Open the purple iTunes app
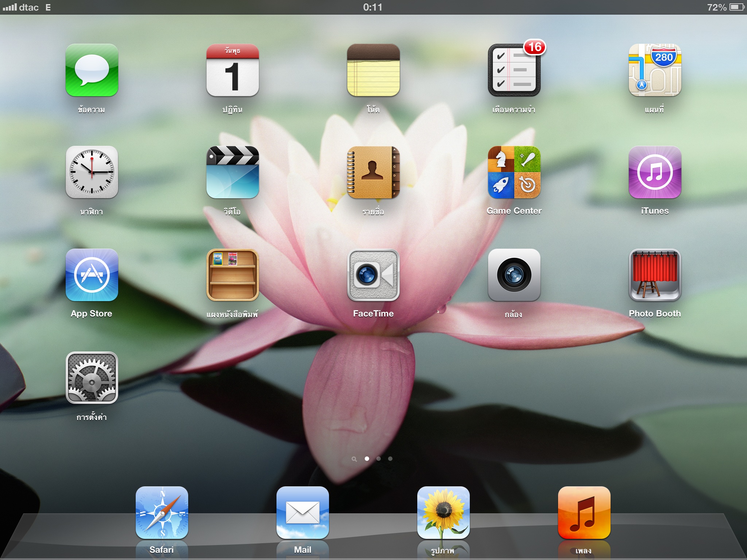Viewport: 747px width, 560px height. (655, 172)
